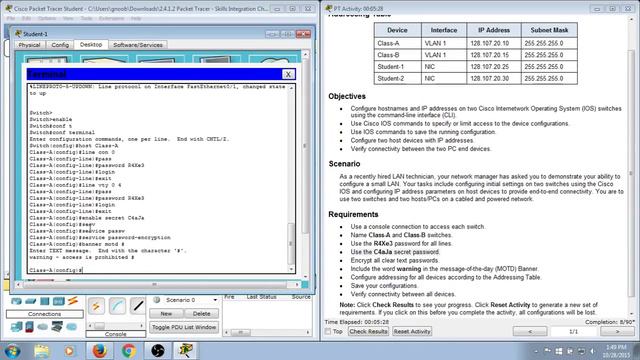This screenshot has width=640, height=360.
Task: Click the Requirements heading
Action: 353,214
